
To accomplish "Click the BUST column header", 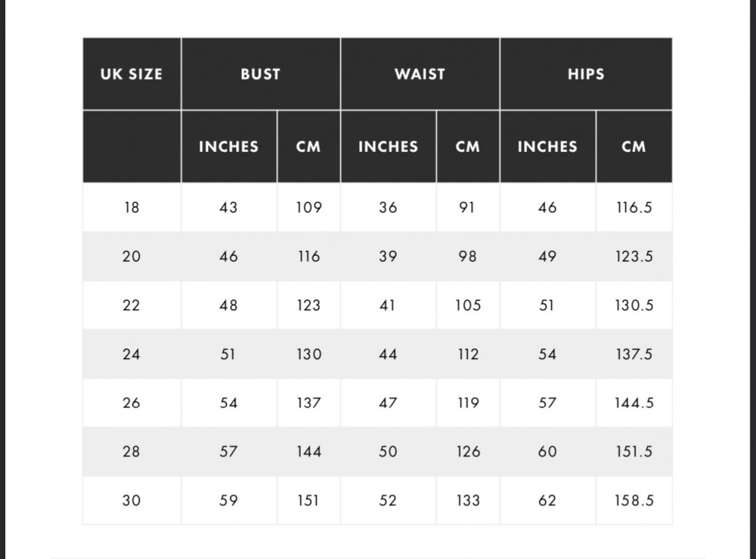I will (x=260, y=74).
